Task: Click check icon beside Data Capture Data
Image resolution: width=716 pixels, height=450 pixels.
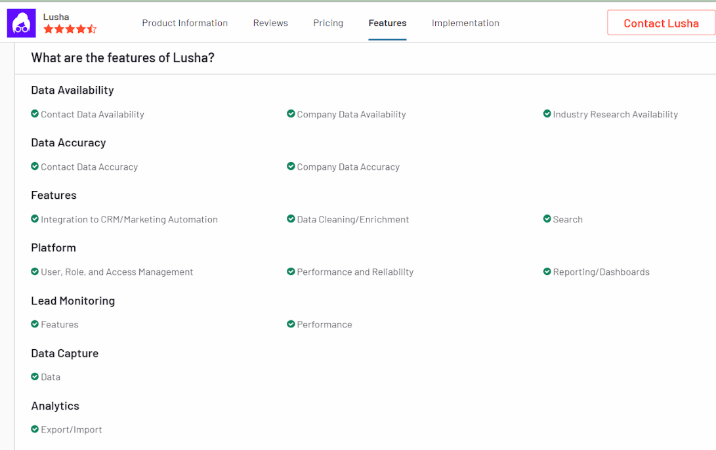Action: pos(35,376)
